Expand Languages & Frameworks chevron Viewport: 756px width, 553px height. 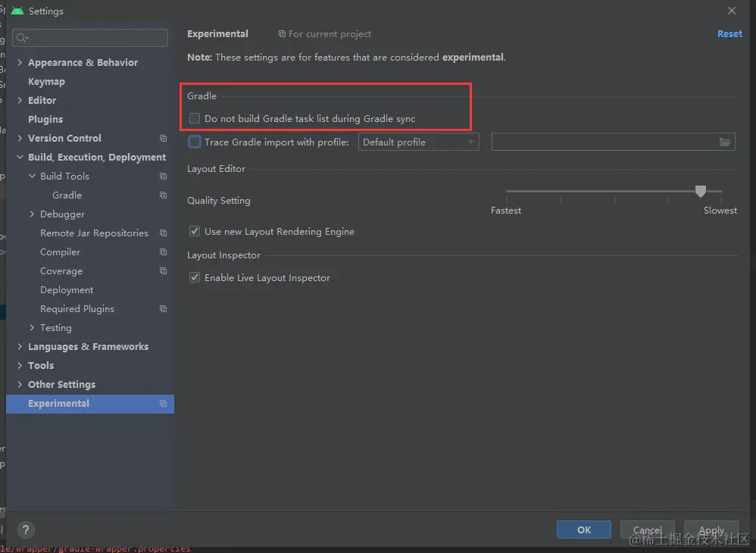[x=20, y=347]
